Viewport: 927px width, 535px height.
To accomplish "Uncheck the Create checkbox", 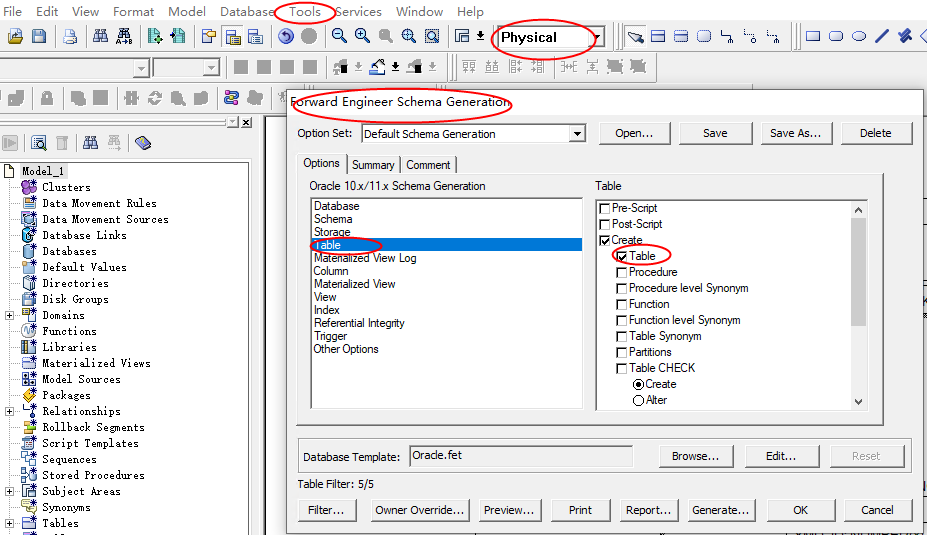I will pos(605,241).
